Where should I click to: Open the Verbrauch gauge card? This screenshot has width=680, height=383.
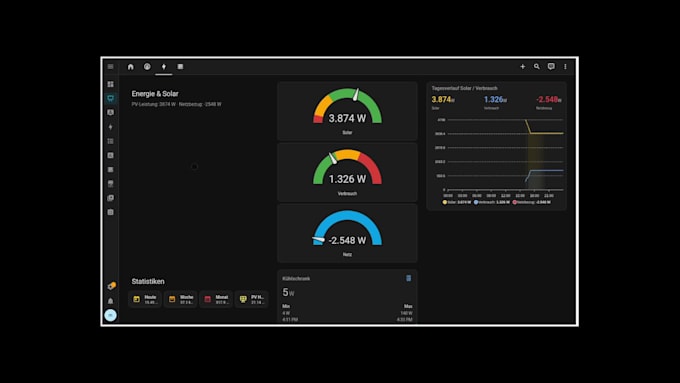pyautogui.click(x=347, y=172)
